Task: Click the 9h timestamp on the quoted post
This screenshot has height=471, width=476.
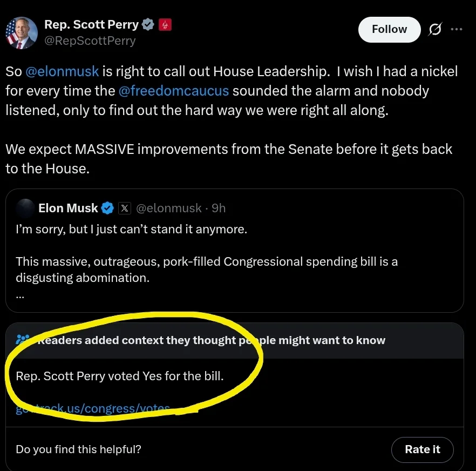Action: [219, 208]
